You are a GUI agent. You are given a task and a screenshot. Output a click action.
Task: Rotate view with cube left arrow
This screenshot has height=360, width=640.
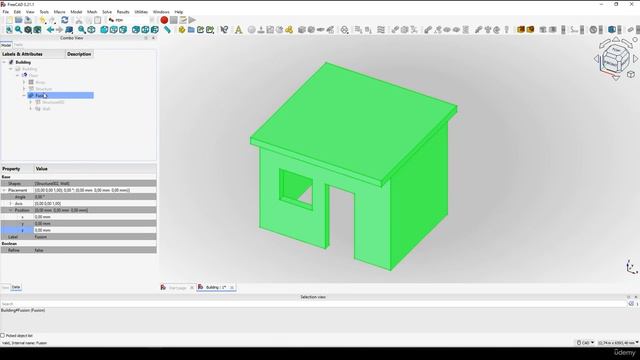tap(596, 59)
